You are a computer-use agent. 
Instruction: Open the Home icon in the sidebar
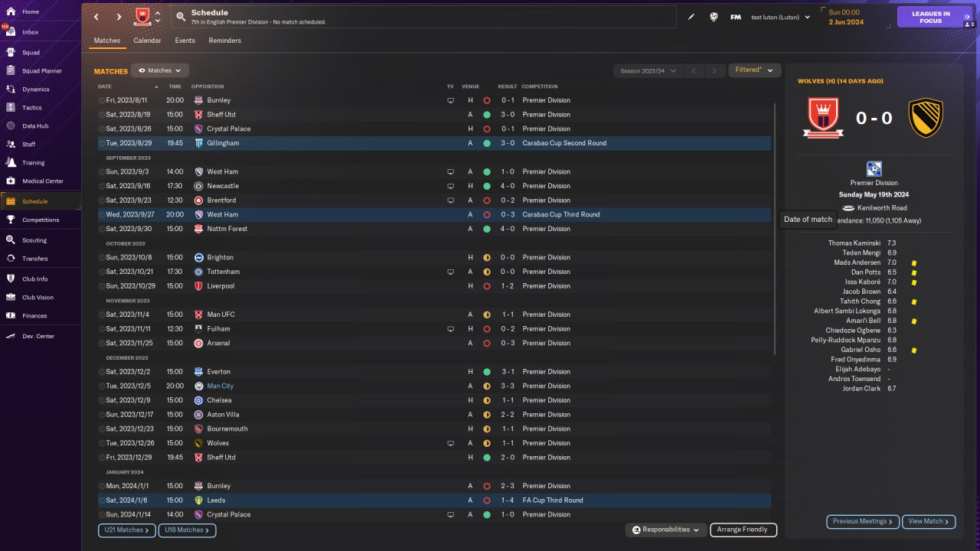(x=11, y=11)
